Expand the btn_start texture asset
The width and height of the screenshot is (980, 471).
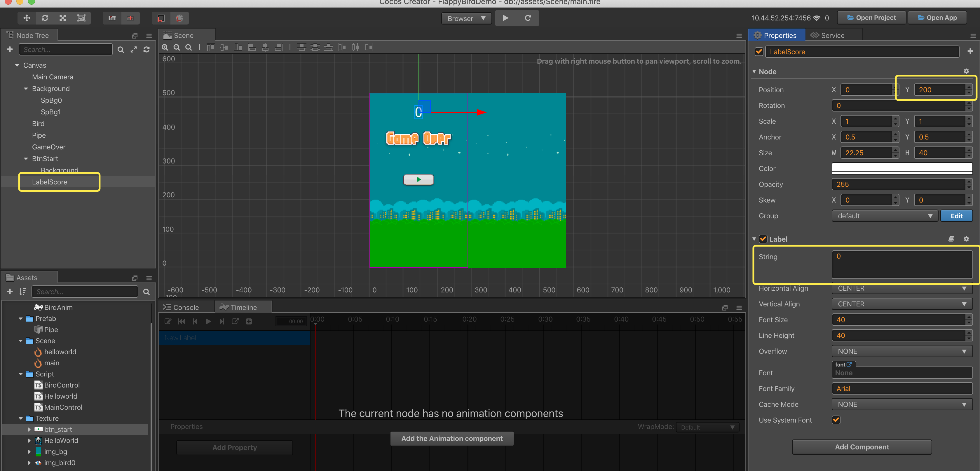tap(29, 430)
